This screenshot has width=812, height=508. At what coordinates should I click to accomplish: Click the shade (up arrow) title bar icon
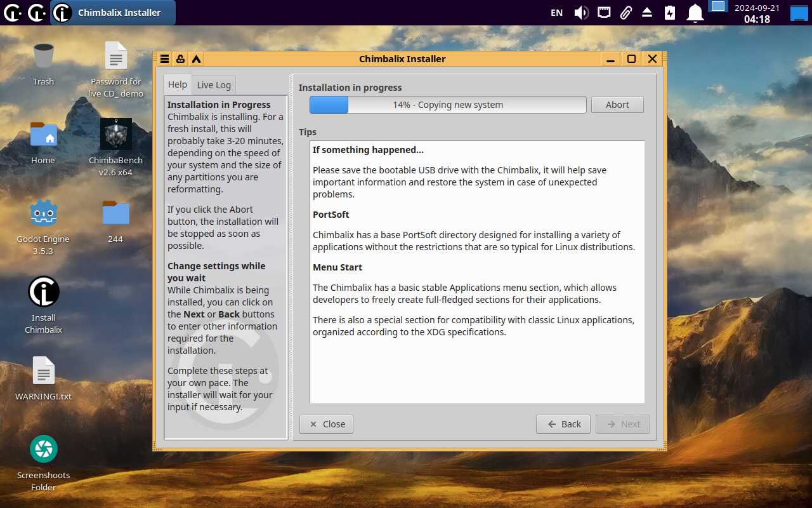[x=196, y=59]
